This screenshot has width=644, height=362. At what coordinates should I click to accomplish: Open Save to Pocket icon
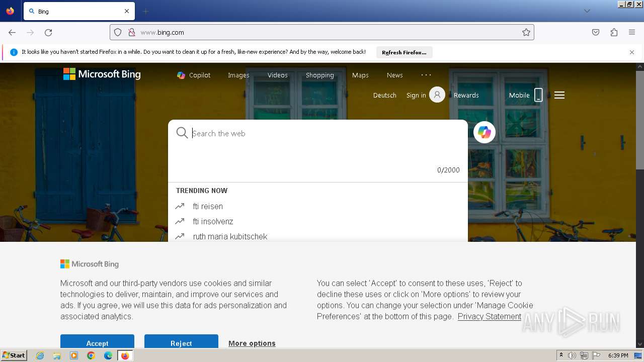pos(596,32)
